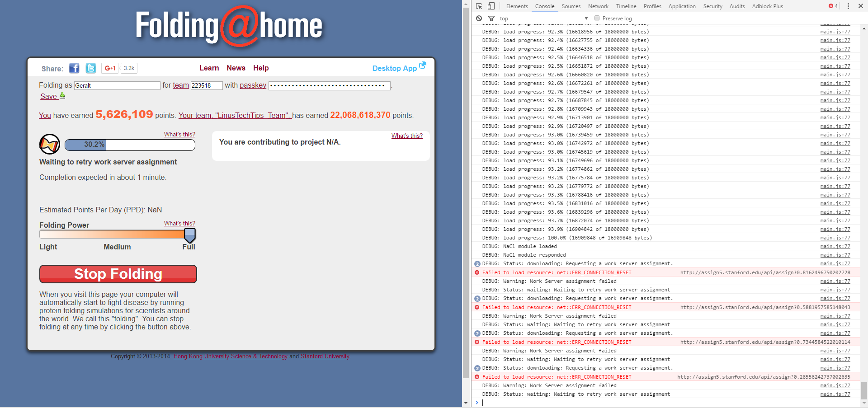This screenshot has width=868, height=408.
Task: Click 'What's this?' in the project box
Action: point(407,136)
